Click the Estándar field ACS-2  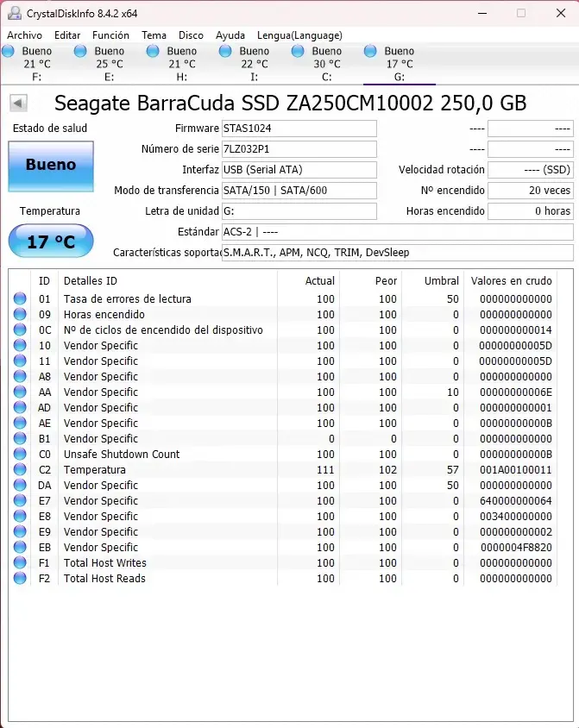(x=398, y=232)
